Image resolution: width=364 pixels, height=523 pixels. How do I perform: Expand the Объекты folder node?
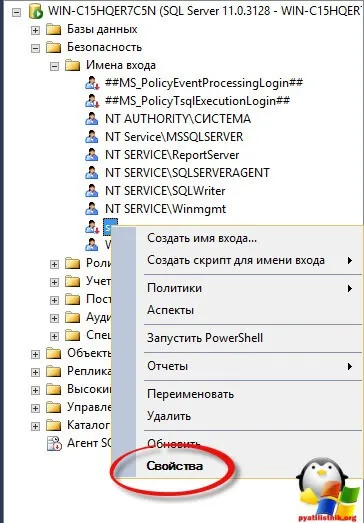tap(35, 355)
